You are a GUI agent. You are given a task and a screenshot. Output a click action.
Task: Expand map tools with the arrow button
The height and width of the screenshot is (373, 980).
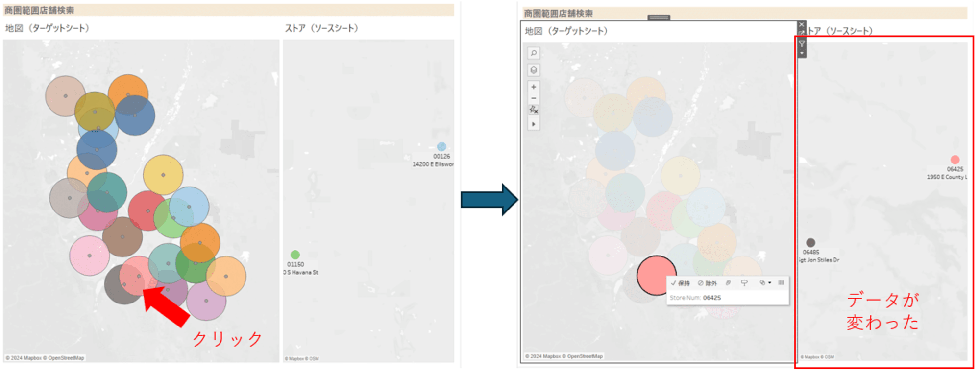click(x=534, y=124)
